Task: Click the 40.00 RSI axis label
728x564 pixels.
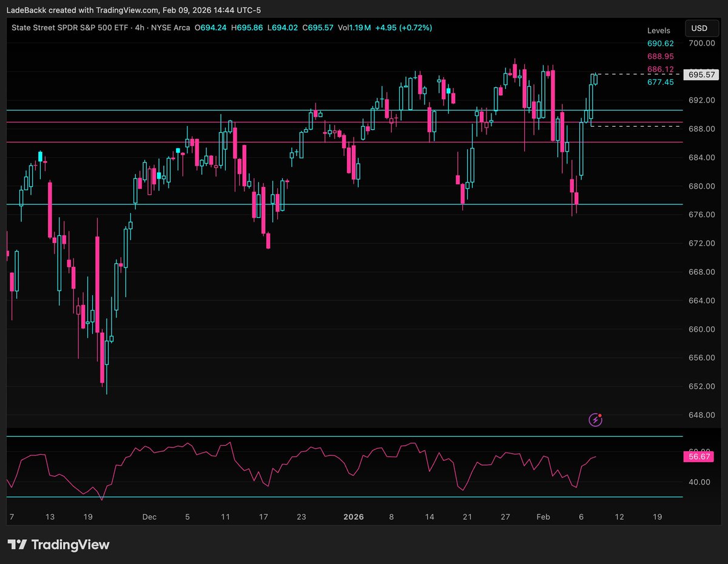Action: point(700,482)
